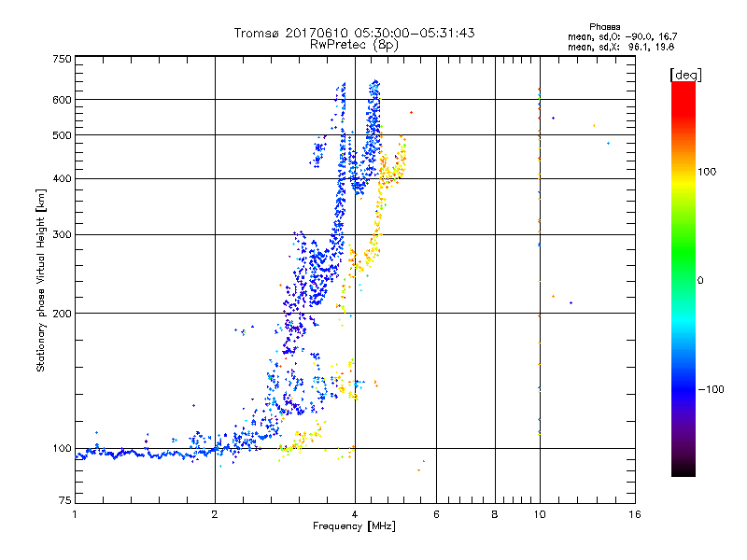Pick the black bottom of the colorbar
Screen dimensions: 747x560
point(683,472)
